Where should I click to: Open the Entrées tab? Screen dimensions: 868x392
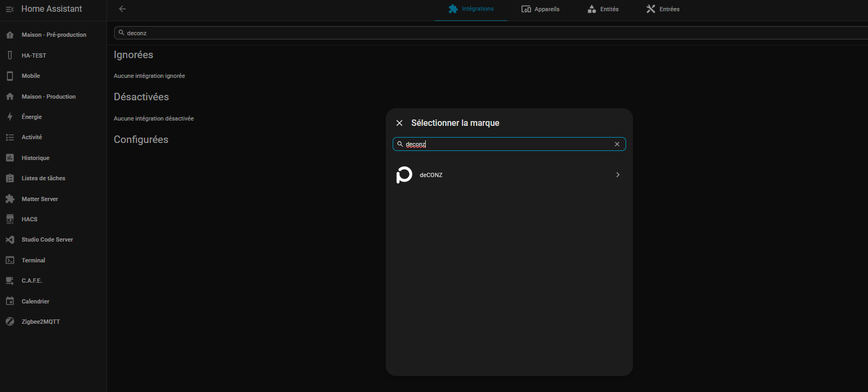point(663,9)
